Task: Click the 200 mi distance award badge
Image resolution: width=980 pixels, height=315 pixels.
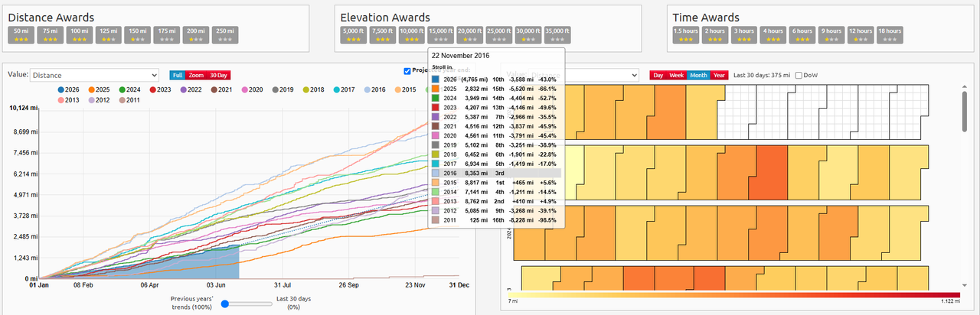Action: [195, 34]
